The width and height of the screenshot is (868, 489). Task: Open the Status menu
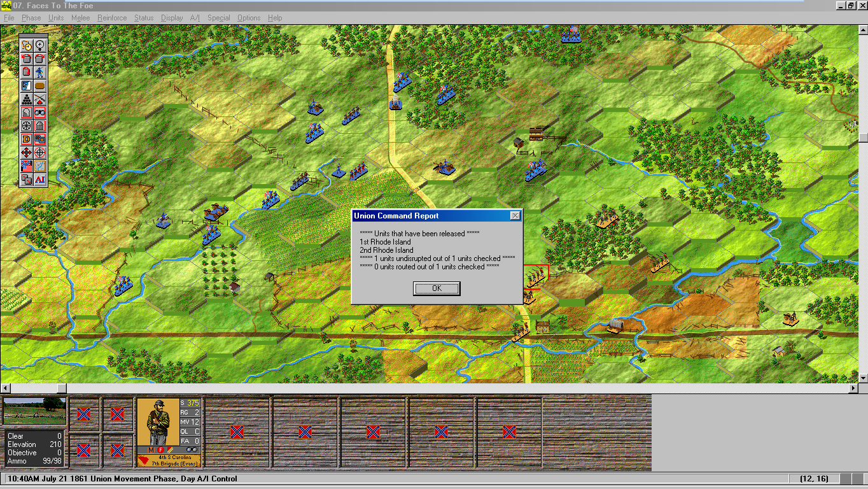pos(144,18)
